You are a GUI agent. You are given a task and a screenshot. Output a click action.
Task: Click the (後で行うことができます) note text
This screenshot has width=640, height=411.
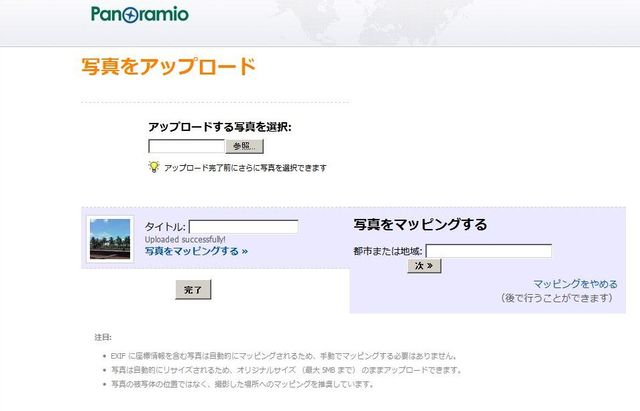[x=556, y=298]
